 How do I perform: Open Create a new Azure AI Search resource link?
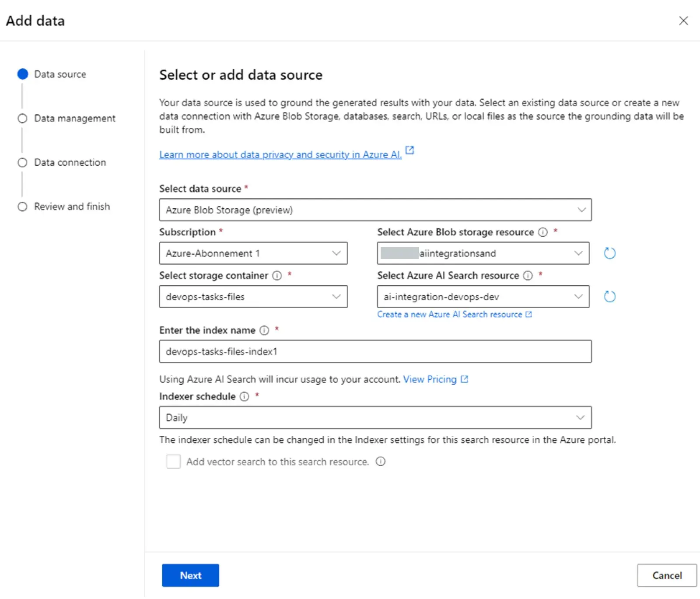click(450, 315)
